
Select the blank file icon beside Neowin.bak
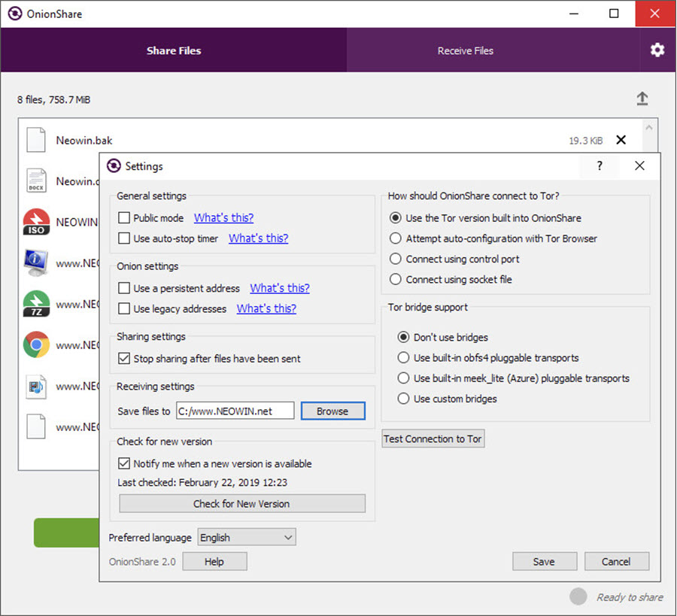pos(36,140)
